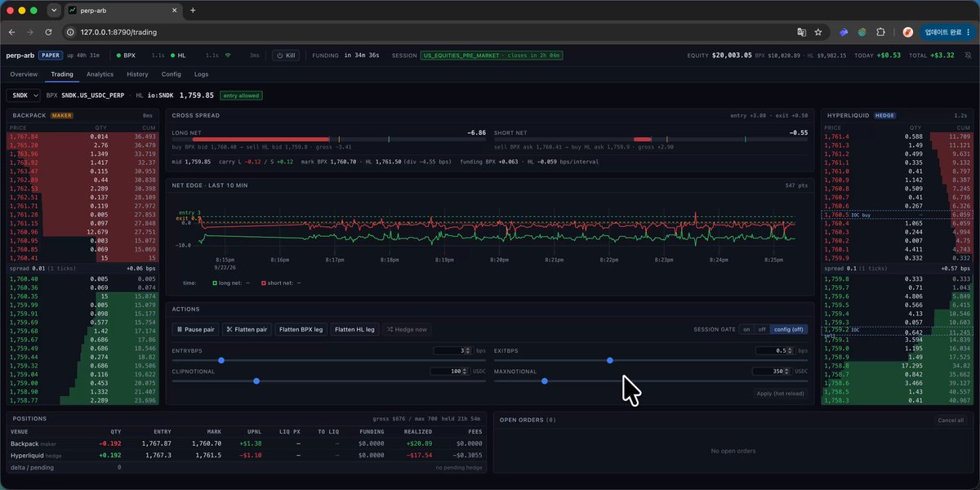Set session gate to off
The height and width of the screenshot is (490, 980).
pos(761,329)
